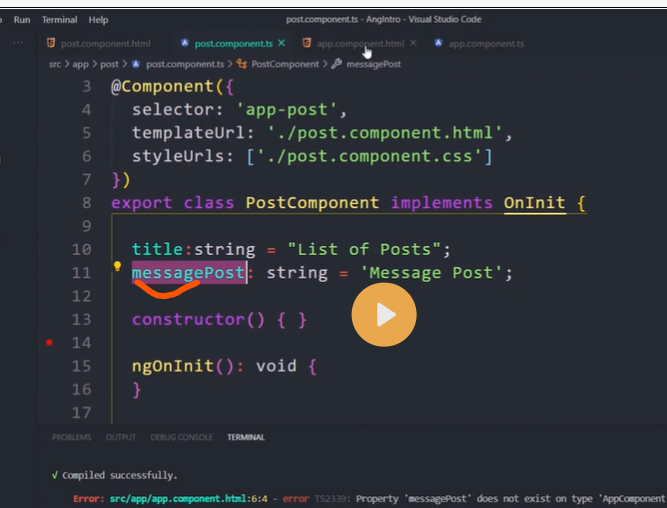Close the app.component.html tab

tap(413, 43)
